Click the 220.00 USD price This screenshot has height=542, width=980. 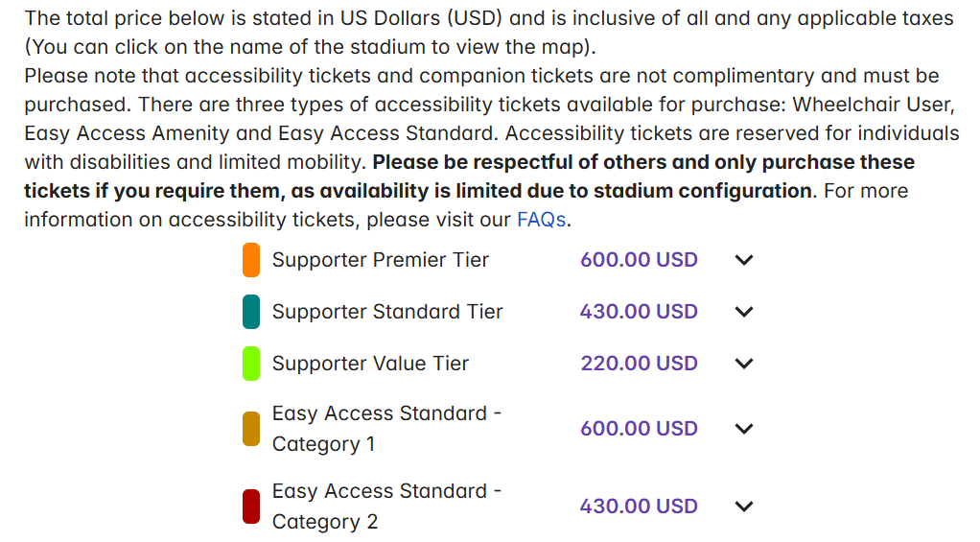pos(639,364)
